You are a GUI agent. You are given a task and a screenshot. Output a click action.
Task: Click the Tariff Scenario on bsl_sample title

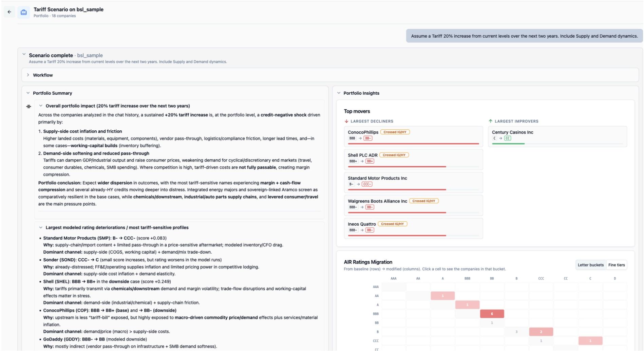click(69, 10)
